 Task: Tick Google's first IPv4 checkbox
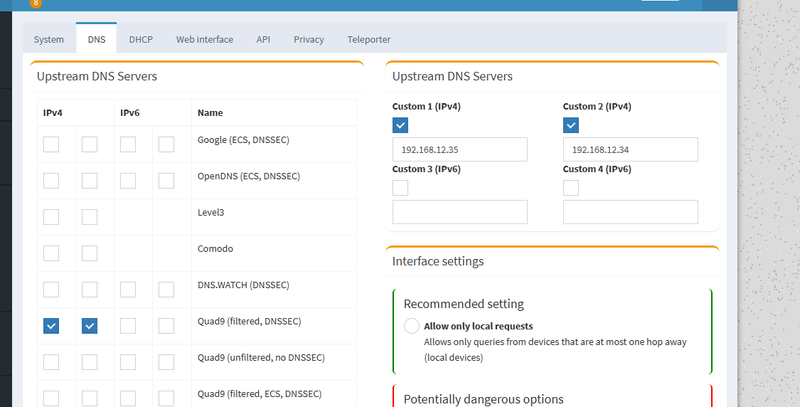51,145
